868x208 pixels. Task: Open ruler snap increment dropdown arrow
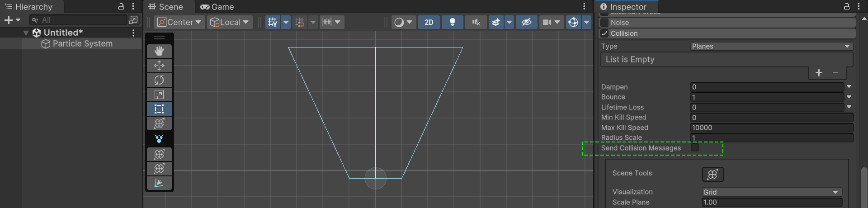tap(338, 22)
